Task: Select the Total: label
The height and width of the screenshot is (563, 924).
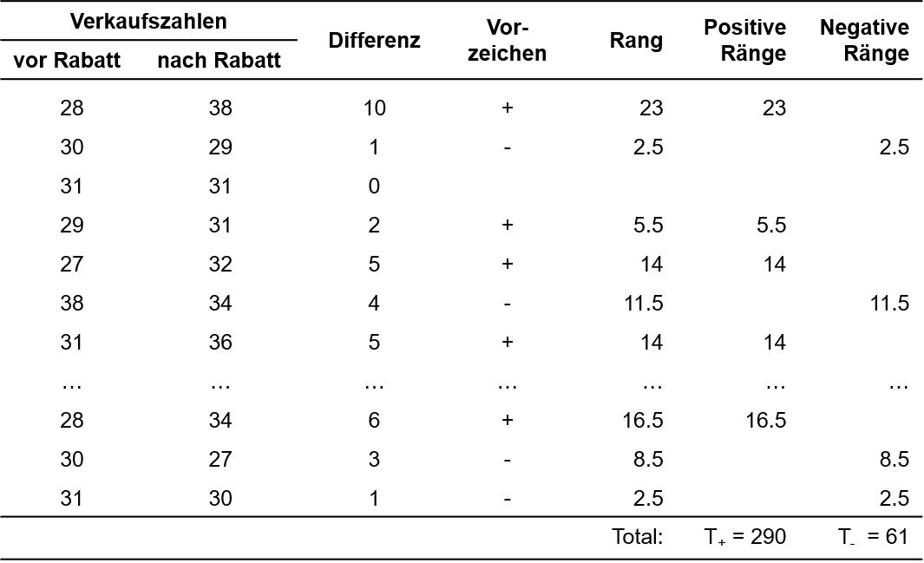Action: click(638, 536)
